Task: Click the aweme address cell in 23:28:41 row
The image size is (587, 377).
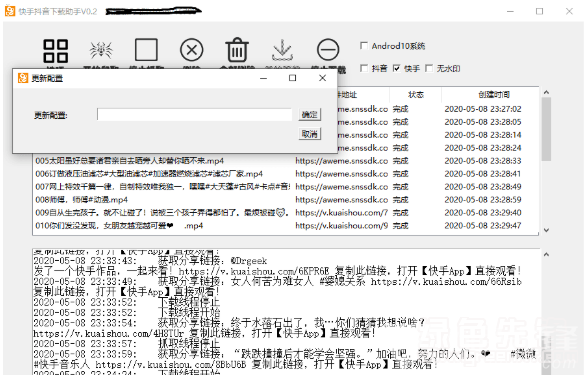Action: (x=341, y=174)
